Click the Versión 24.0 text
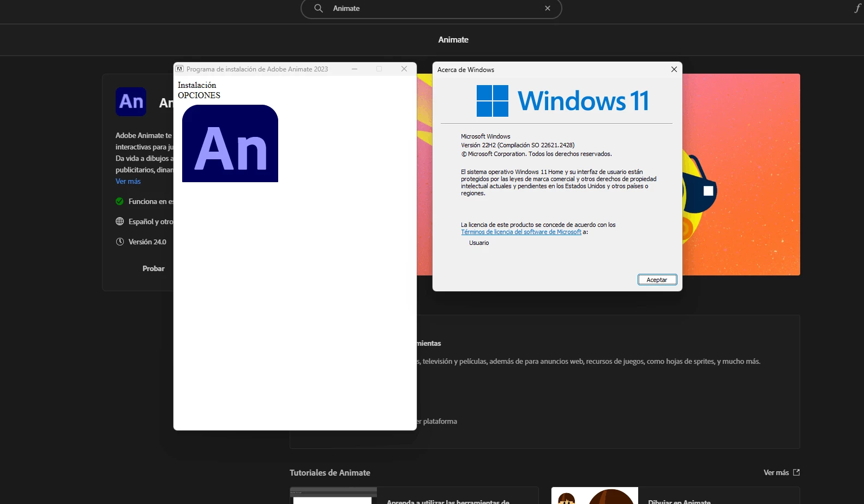Viewport: 864px width, 504px height. point(147,242)
